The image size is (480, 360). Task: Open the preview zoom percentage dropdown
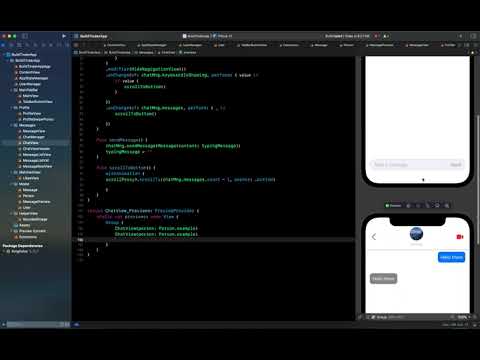(x=464, y=317)
